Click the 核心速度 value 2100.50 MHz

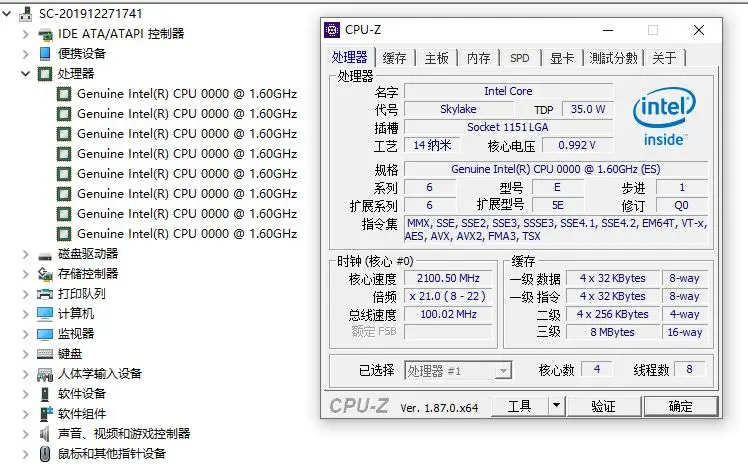tap(448, 278)
